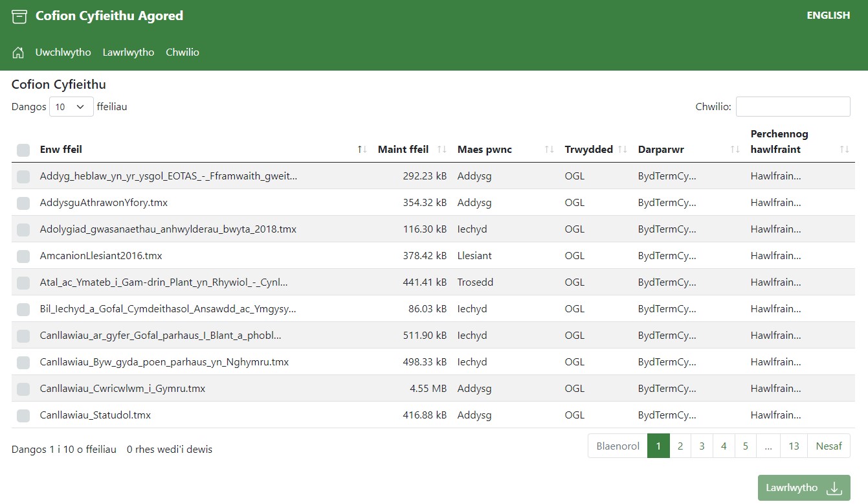Click the Enw ffeil column header

click(61, 150)
